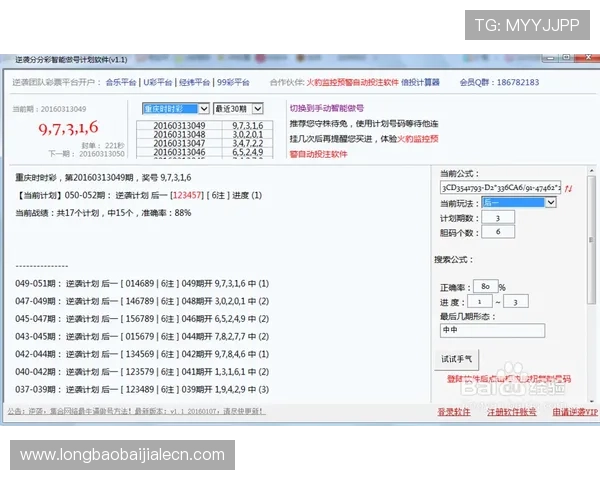Click the red 123457 plan numbers
The width and height of the screenshot is (600, 480).
coord(187,195)
